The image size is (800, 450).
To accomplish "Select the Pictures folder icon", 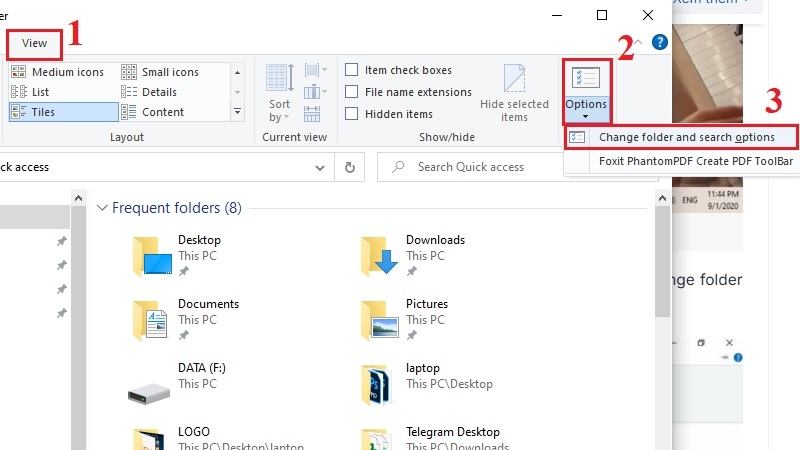I will click(380, 321).
